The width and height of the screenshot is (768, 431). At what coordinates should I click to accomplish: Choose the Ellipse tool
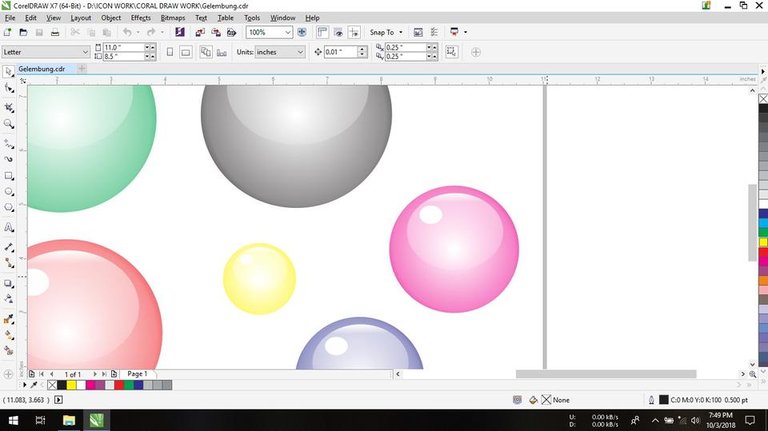pyautogui.click(x=9, y=192)
